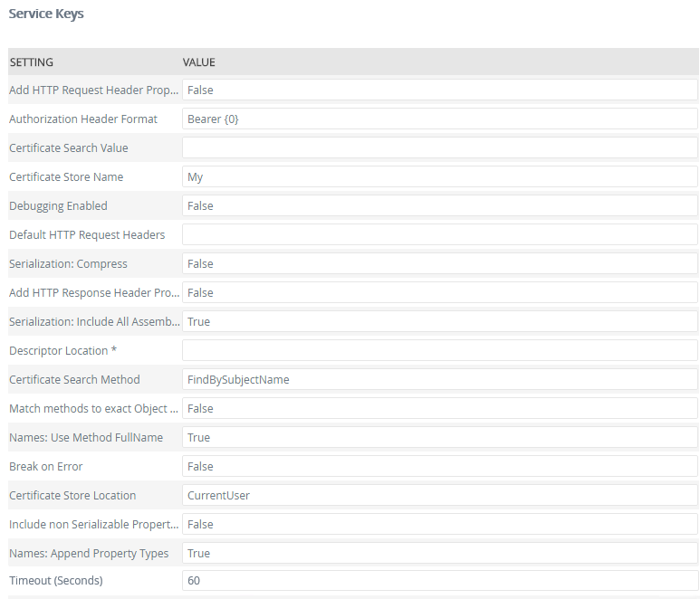Edit the Serialization: Compress value field
This screenshot has height=599, width=700.
440,263
